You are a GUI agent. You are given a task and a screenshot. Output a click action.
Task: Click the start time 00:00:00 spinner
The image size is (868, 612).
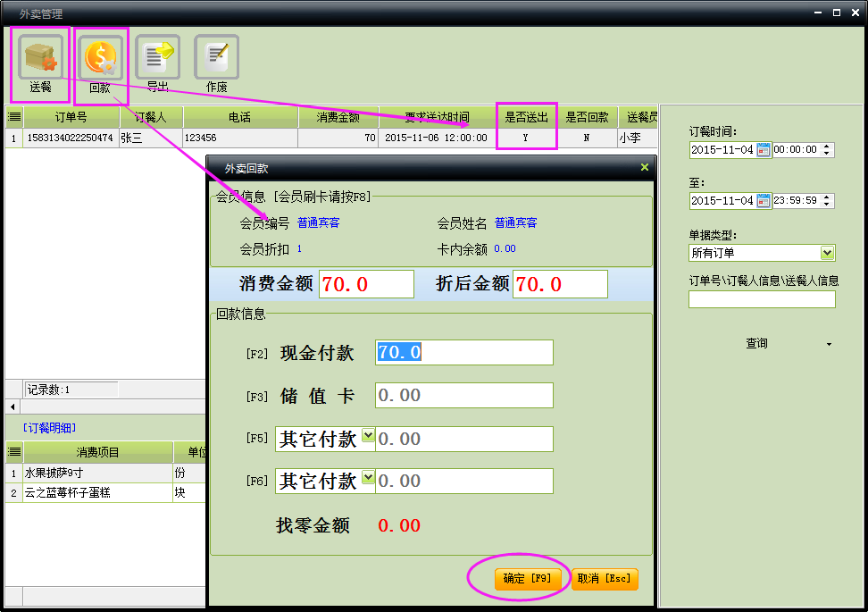[x=827, y=150]
